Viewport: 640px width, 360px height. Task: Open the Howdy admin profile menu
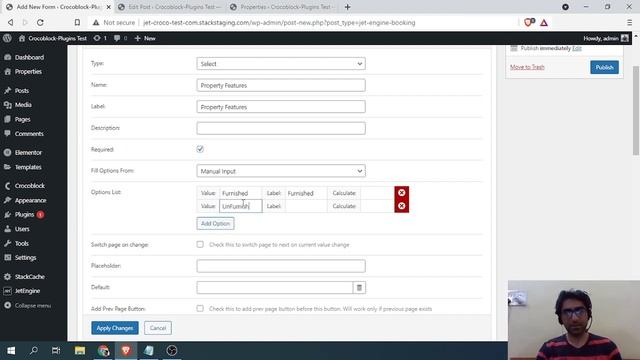click(606, 38)
